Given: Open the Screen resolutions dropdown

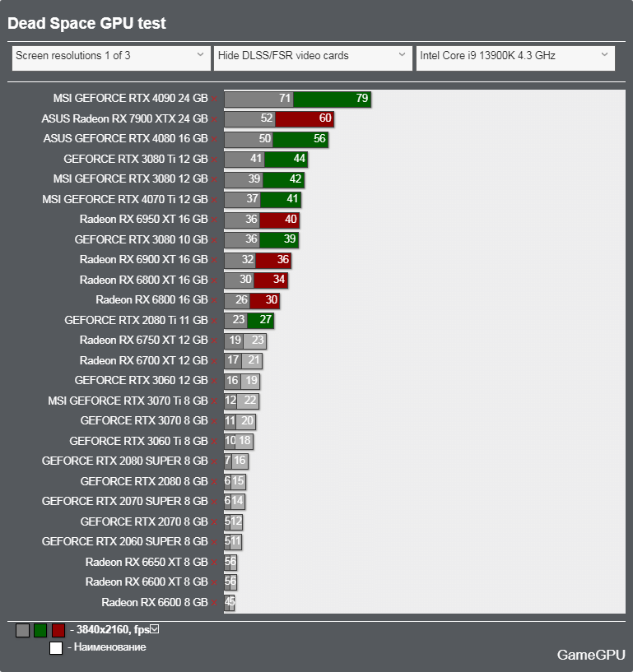Looking at the screenshot, I should 111,58.
